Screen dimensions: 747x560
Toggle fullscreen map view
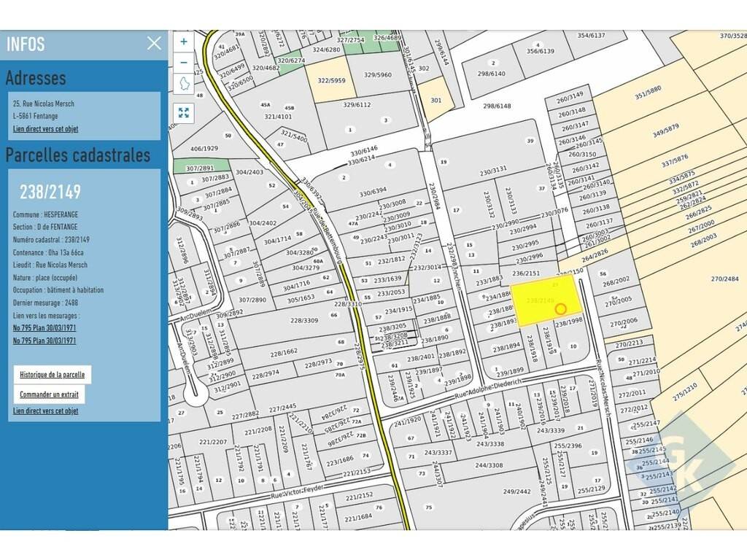(x=184, y=112)
